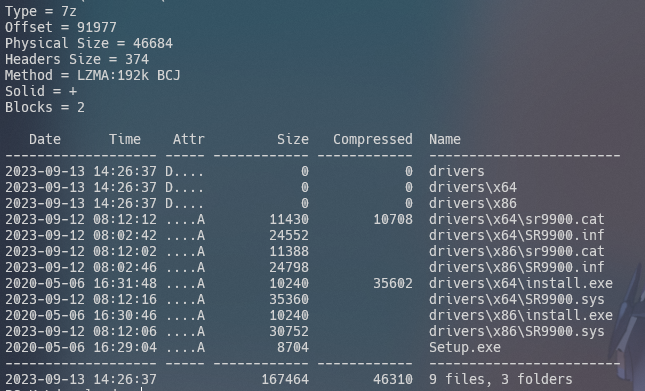645x391 pixels.
Task: Click timestamp '08:12:06'
Action: (x=125, y=332)
